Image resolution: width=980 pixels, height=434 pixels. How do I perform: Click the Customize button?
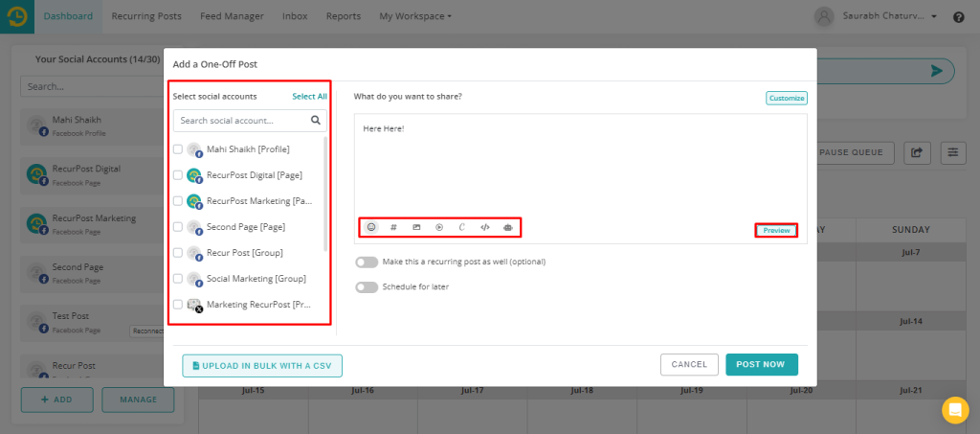[x=787, y=98]
